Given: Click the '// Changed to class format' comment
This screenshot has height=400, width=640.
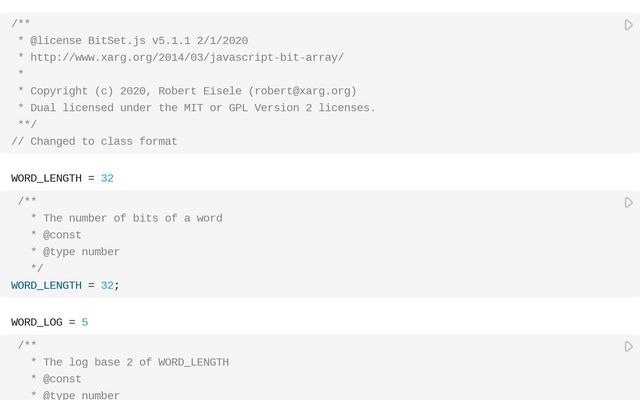Looking at the screenshot, I should point(94,141).
